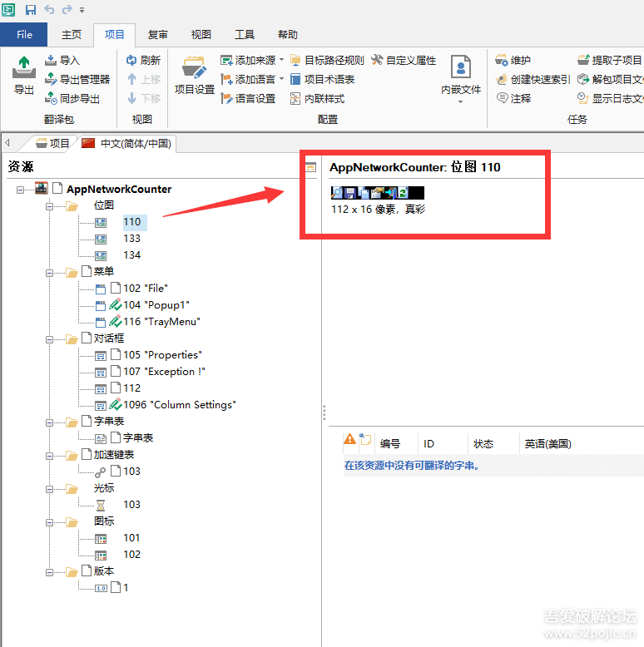Select bitmap 133 in the tree
This screenshot has width=644, height=647.
coord(131,239)
